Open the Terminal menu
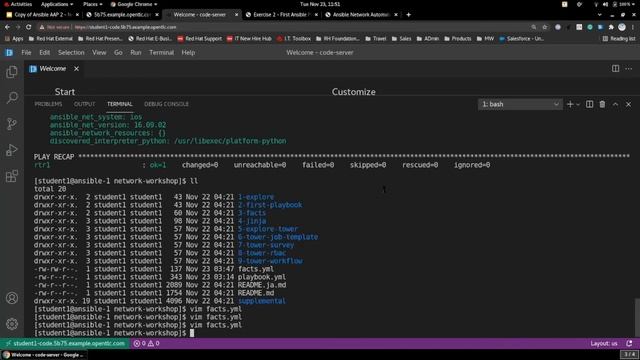 click(162, 53)
